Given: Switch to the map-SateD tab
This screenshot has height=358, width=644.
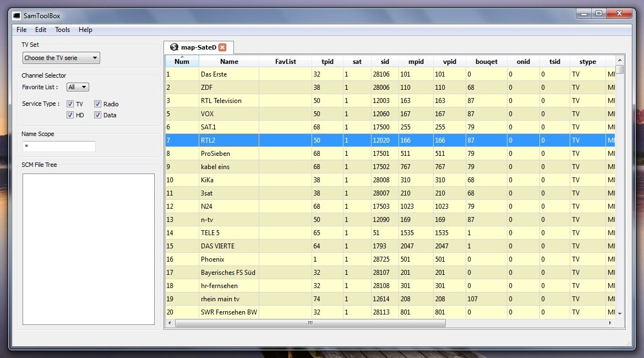Looking at the screenshot, I should pos(199,47).
